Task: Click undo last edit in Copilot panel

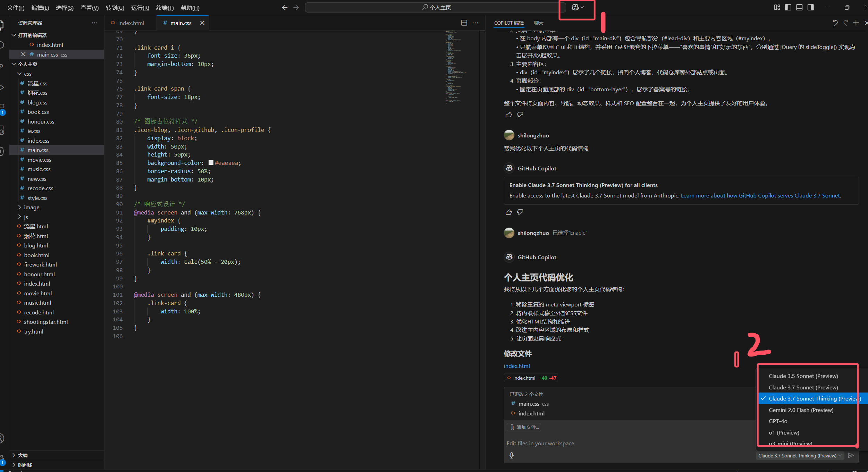Action: [835, 23]
